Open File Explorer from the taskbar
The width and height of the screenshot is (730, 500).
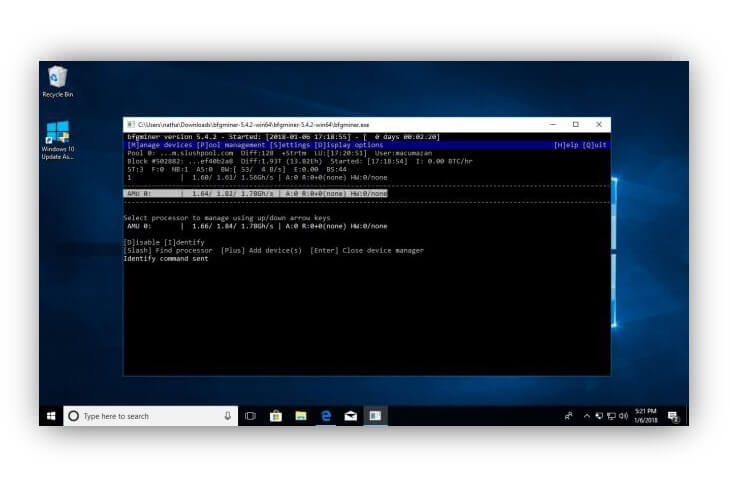tap(301, 416)
